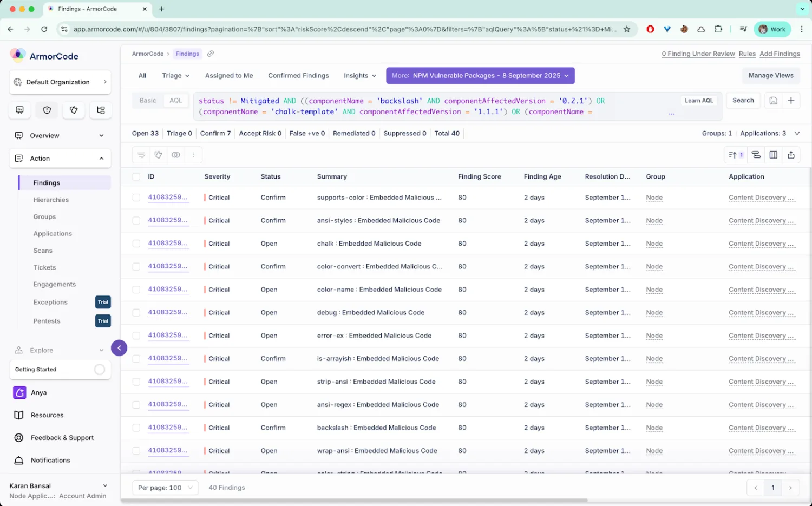The height and width of the screenshot is (506, 812).
Task: Switch to the Assigned to Me tab
Action: pos(229,76)
